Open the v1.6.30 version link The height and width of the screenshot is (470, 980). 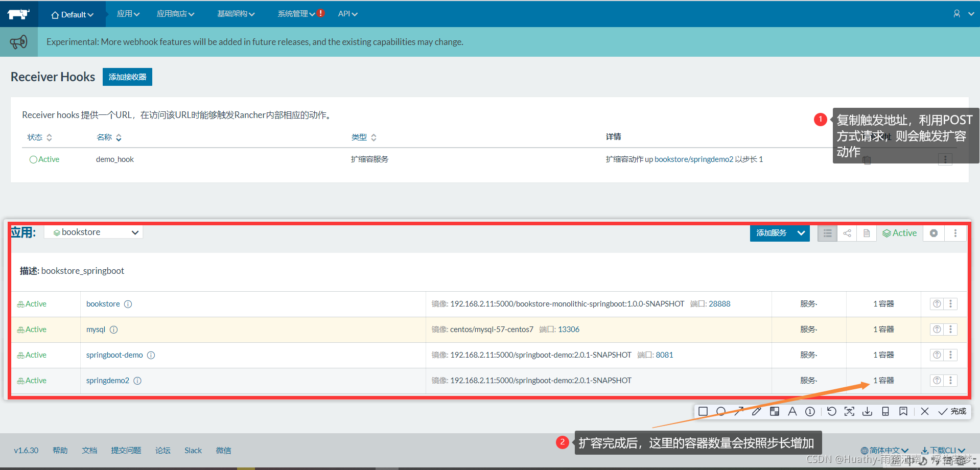coord(26,451)
